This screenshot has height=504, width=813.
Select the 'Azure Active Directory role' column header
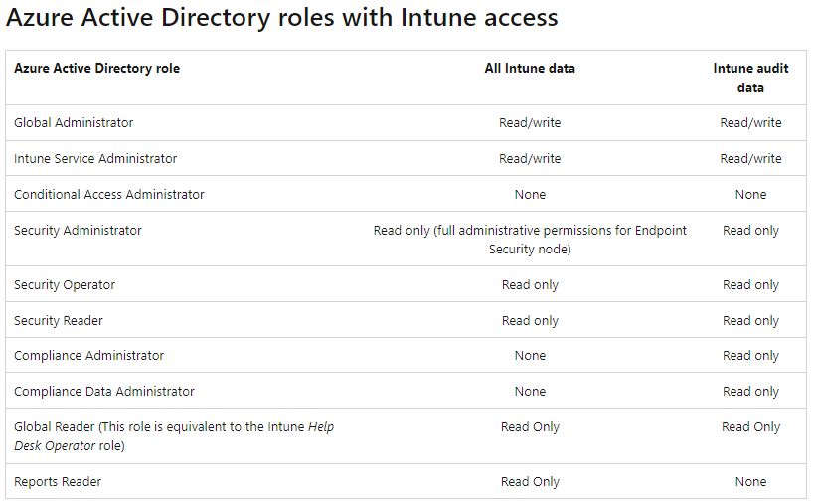coord(96,68)
